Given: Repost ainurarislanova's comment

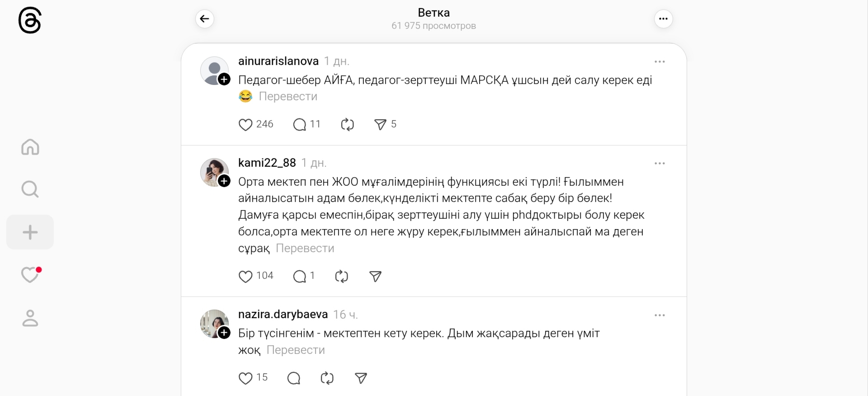Looking at the screenshot, I should (347, 124).
